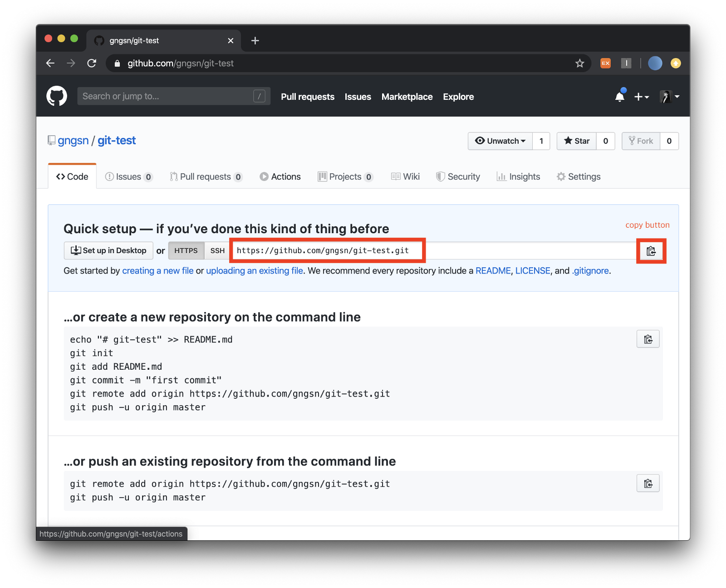Switch to the repository Issues tab

[x=129, y=176]
